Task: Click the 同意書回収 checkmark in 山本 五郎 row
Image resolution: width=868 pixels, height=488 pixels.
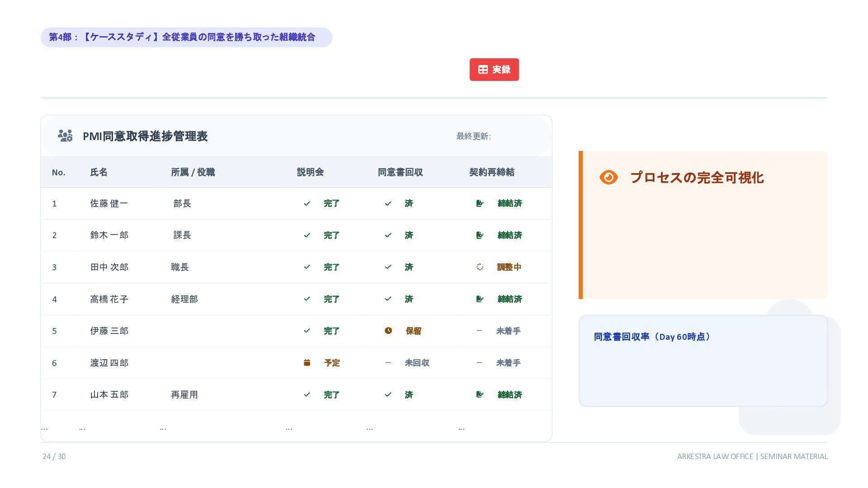Action: tap(388, 394)
